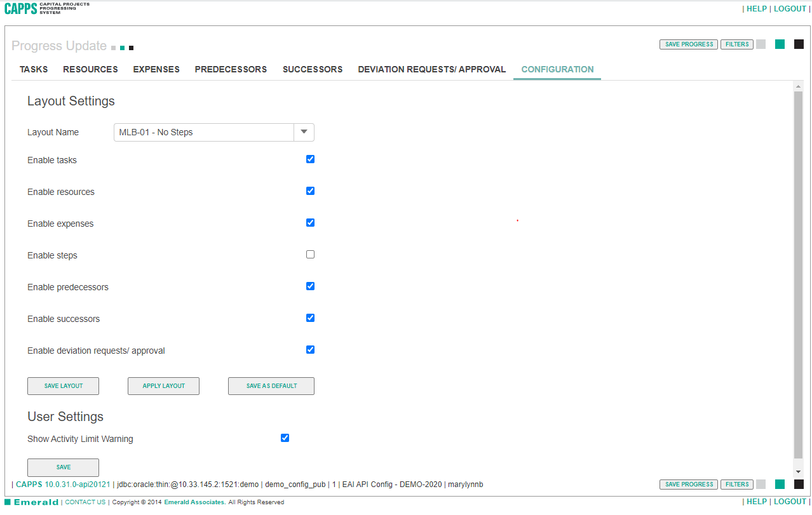Click the SAVE LAYOUT button
Image resolution: width=812 pixels, height=515 pixels.
click(x=63, y=385)
